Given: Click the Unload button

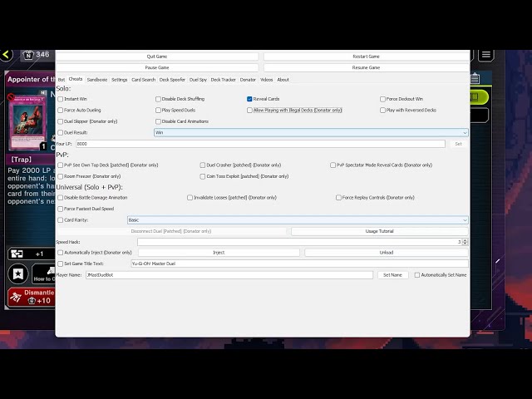Looking at the screenshot, I should pyautogui.click(x=386, y=253).
